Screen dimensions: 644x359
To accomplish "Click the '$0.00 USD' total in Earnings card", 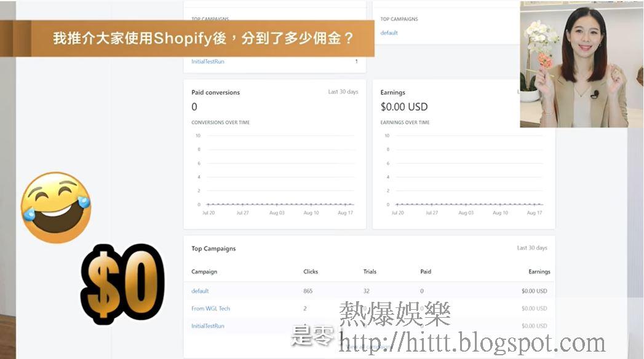I will pyautogui.click(x=404, y=107).
